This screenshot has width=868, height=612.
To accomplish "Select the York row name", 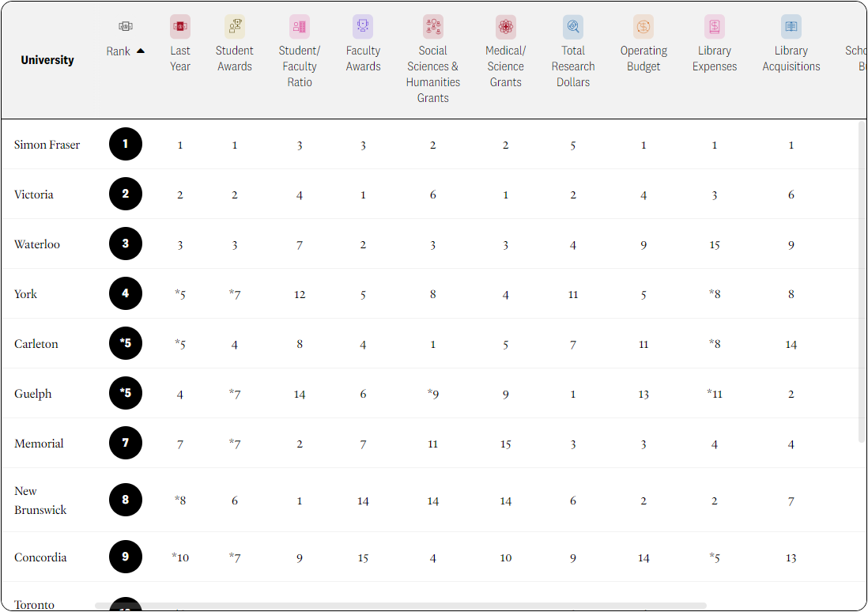I will click(x=25, y=294).
